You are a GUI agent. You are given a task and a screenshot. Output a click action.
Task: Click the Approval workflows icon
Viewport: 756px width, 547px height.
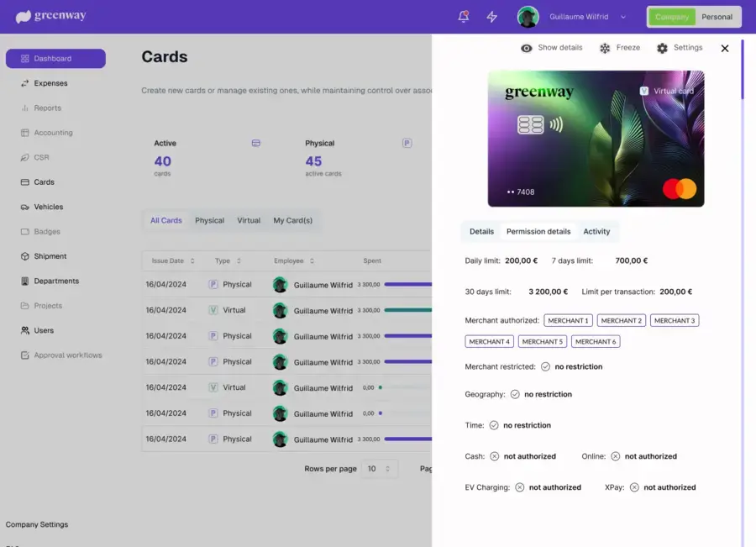[25, 355]
